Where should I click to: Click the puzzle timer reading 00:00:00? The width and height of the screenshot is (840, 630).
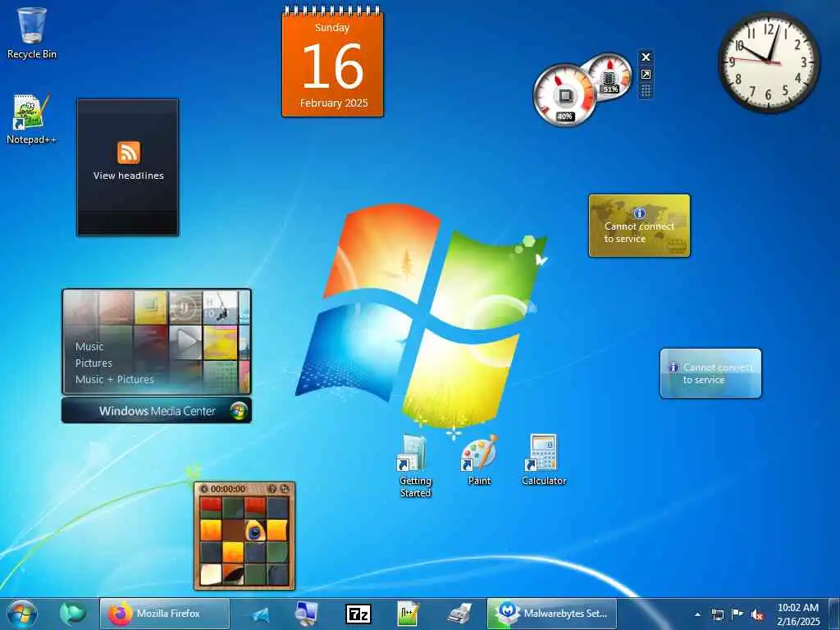(x=228, y=489)
